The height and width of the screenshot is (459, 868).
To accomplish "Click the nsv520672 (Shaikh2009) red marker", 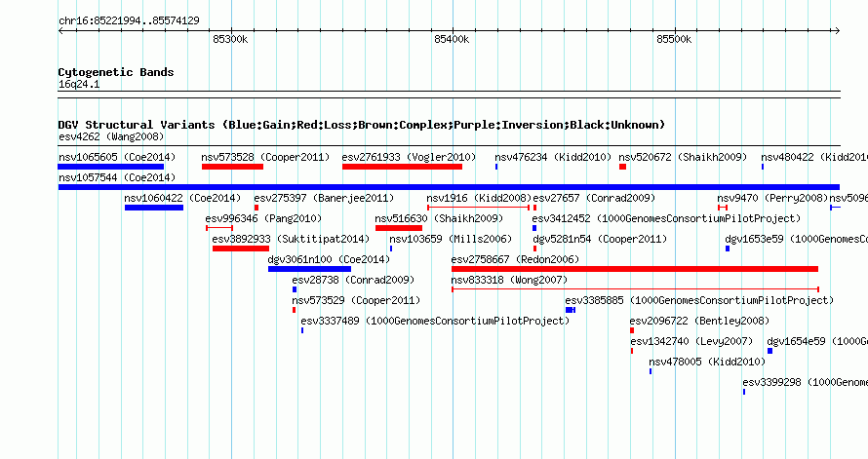I will 623,167.
